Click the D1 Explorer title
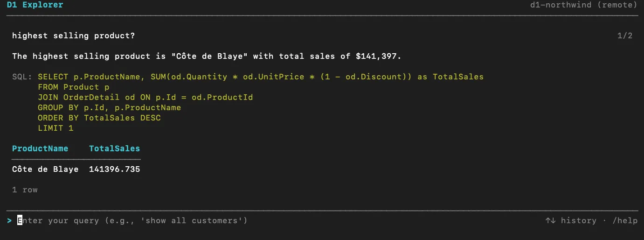The height and width of the screenshot is (240, 644). pyautogui.click(x=35, y=5)
